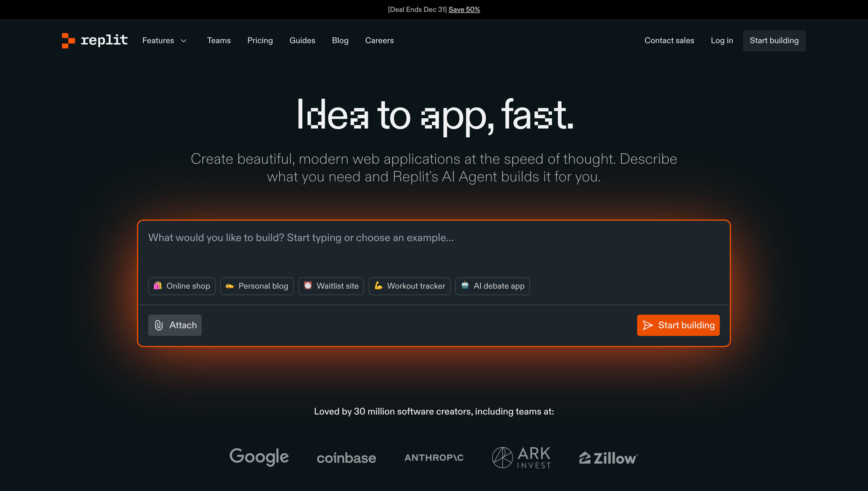Screen dimensions: 868x491
Task: Click the header Start building button
Action: 774,40
